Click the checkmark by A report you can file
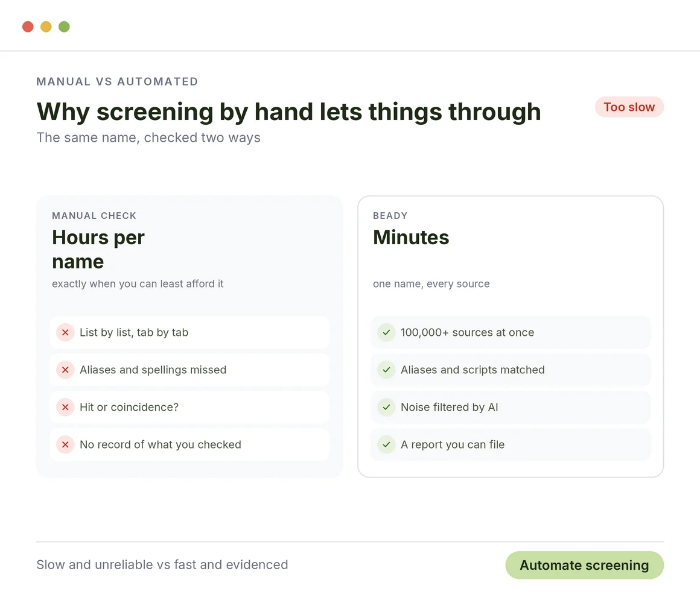 point(386,444)
